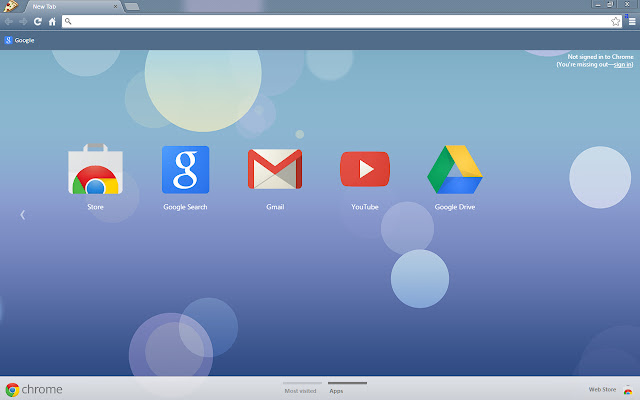
Task: Open the Chrome Web Store app
Action: [95, 169]
